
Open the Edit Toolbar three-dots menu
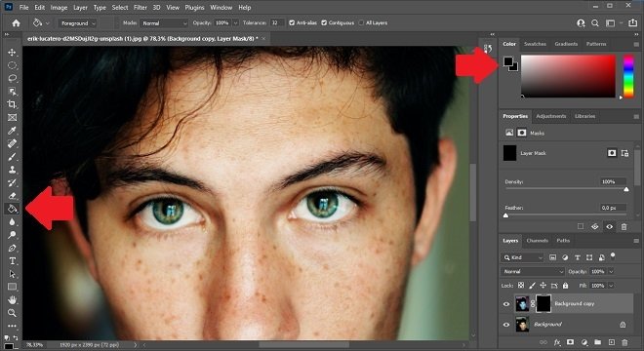[x=12, y=326]
